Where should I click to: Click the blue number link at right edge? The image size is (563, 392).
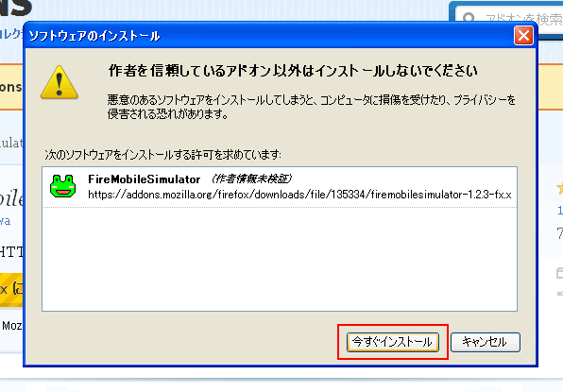[x=560, y=211]
